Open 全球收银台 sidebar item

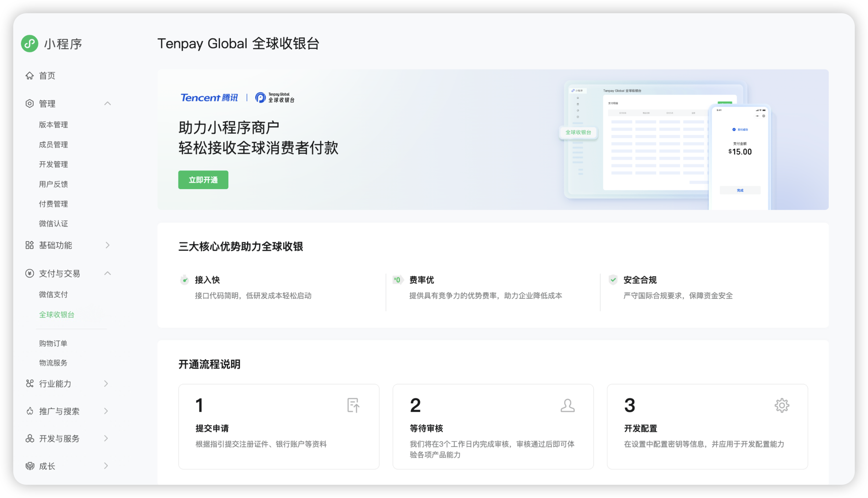point(57,315)
